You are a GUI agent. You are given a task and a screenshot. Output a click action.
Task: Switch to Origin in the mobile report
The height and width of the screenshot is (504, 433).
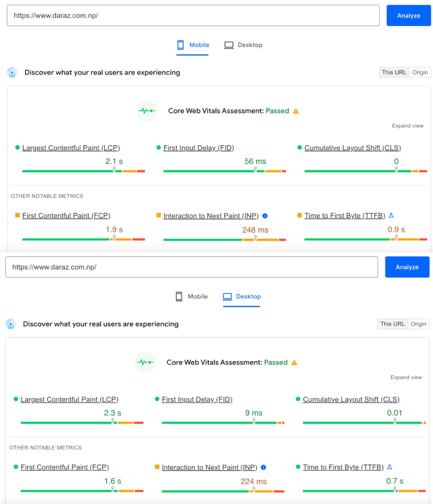[x=420, y=72]
